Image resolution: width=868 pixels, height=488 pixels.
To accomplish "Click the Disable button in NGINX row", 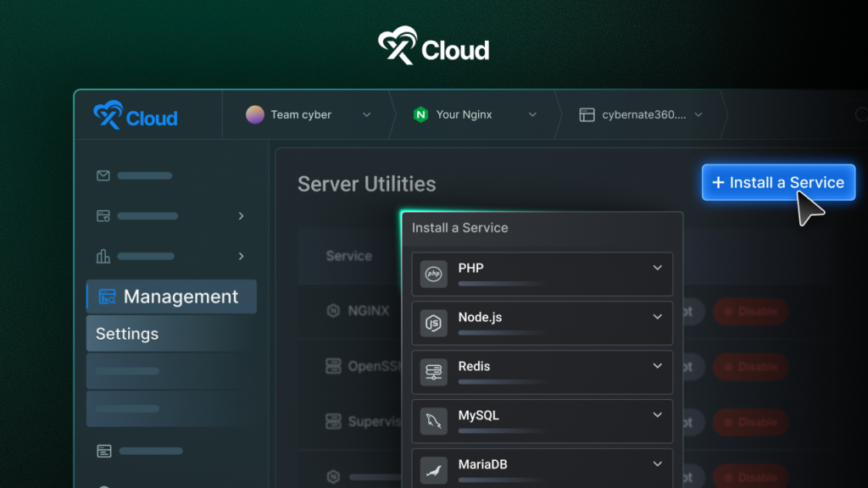I will tap(751, 312).
